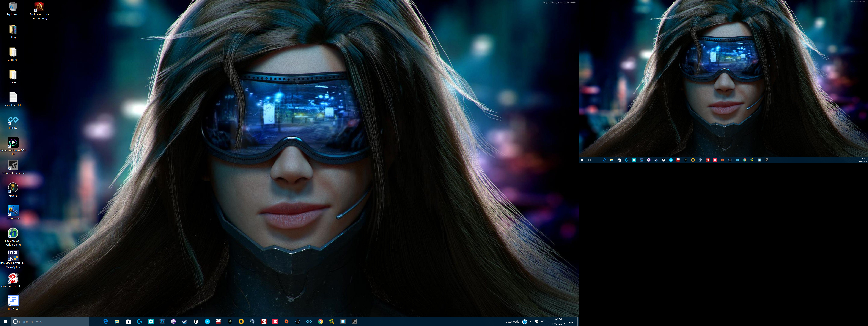Select the Gw2-64-reparatur desktop shortcut

click(x=13, y=280)
